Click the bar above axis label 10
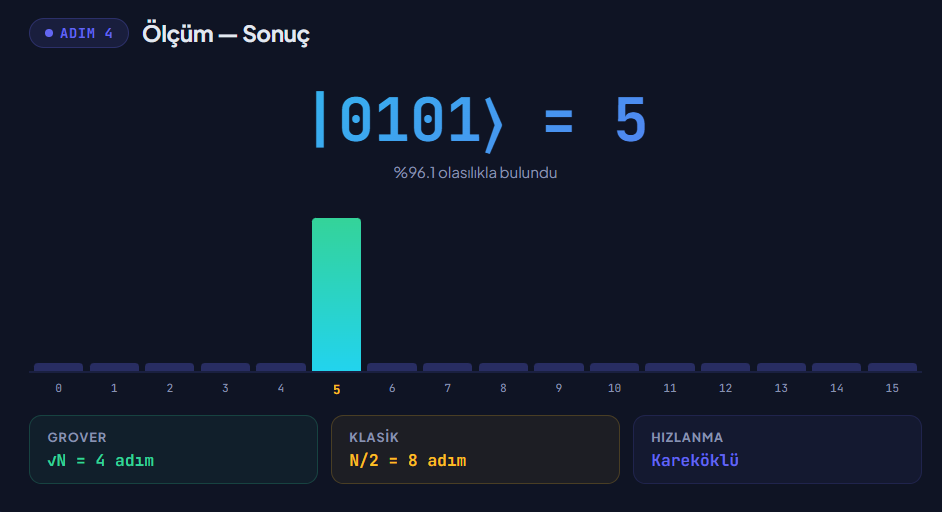 (614, 367)
